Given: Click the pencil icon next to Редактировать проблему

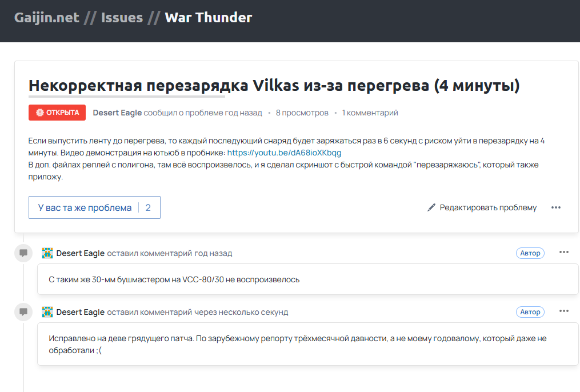Looking at the screenshot, I should [431, 207].
